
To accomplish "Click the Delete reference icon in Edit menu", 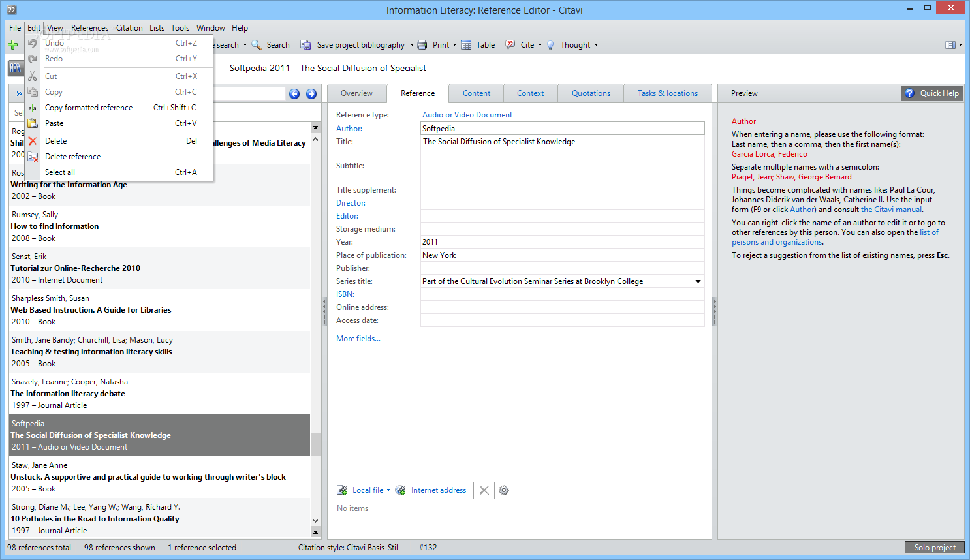I will [33, 157].
